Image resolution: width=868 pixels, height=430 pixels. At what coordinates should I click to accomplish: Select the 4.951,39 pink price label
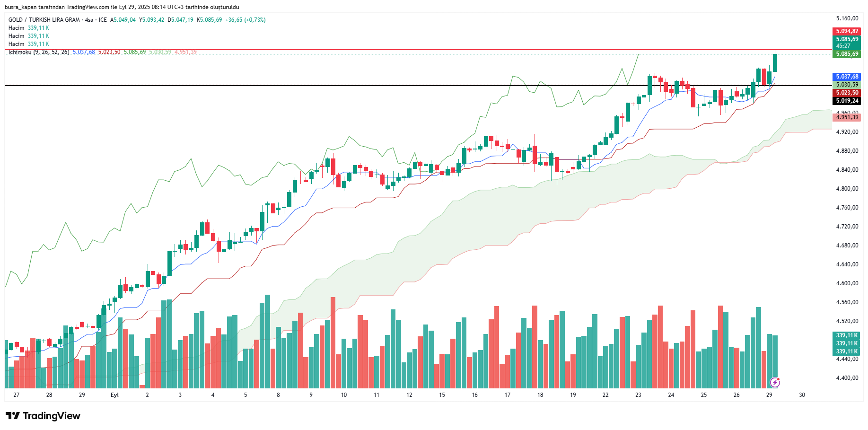tap(847, 117)
